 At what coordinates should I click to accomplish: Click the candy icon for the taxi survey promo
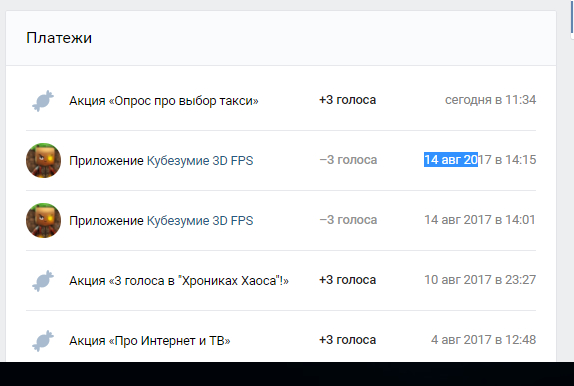[x=43, y=101]
